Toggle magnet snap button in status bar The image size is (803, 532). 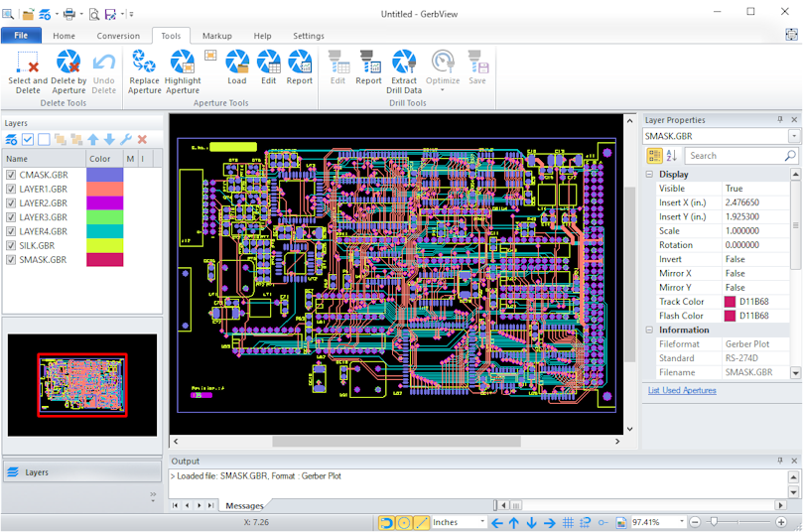point(386,522)
